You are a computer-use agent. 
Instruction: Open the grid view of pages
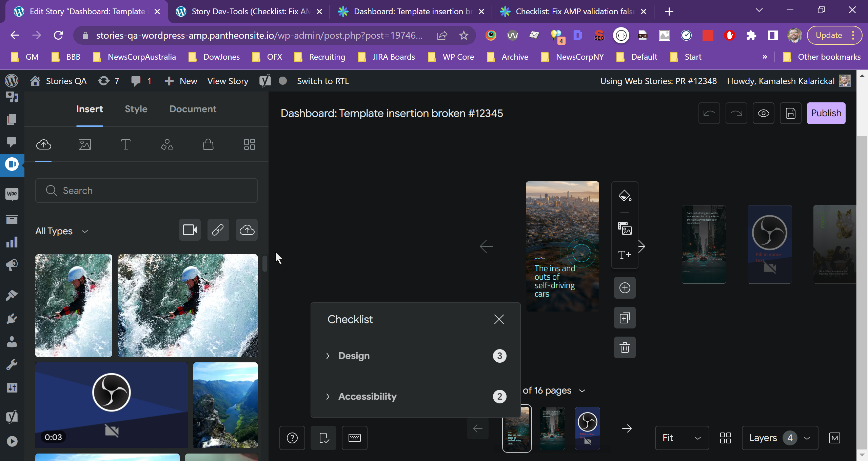726,438
